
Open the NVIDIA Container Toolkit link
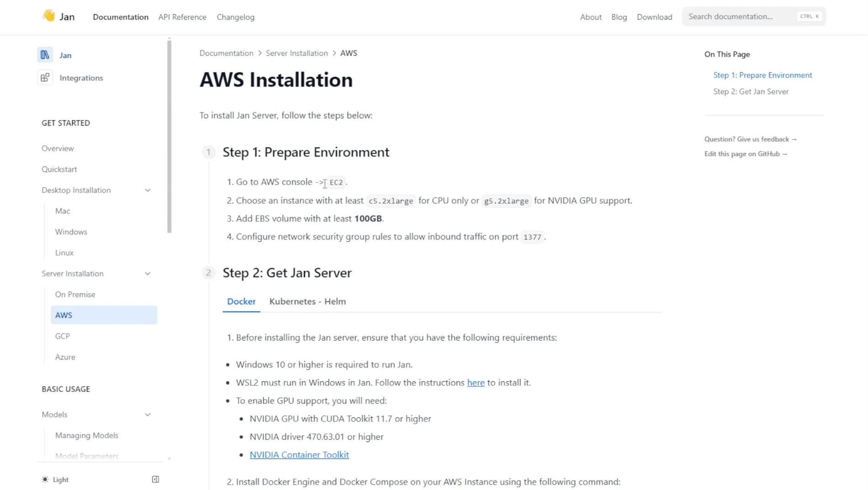(x=299, y=455)
